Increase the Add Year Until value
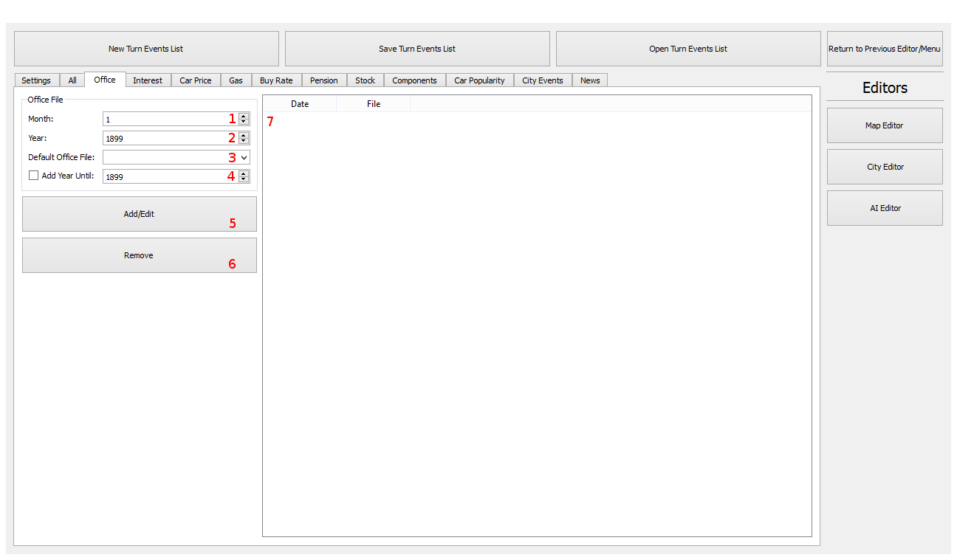The image size is (957, 560). [244, 173]
